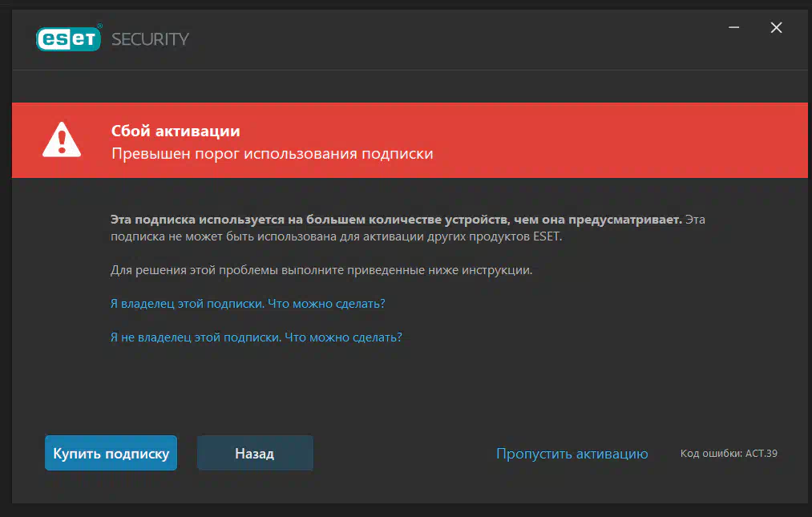Click the red activation failure banner
Viewport: 812px width, 517px height.
click(x=410, y=140)
